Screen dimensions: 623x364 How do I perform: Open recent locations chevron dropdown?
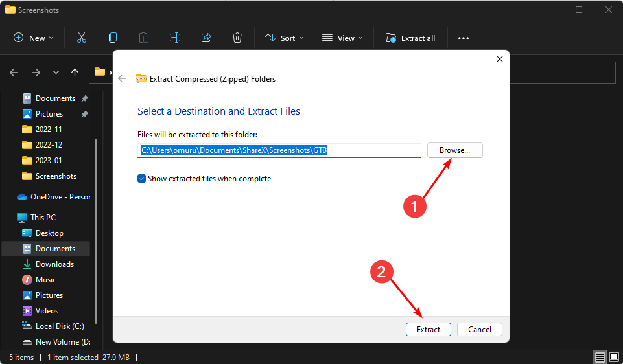point(56,73)
